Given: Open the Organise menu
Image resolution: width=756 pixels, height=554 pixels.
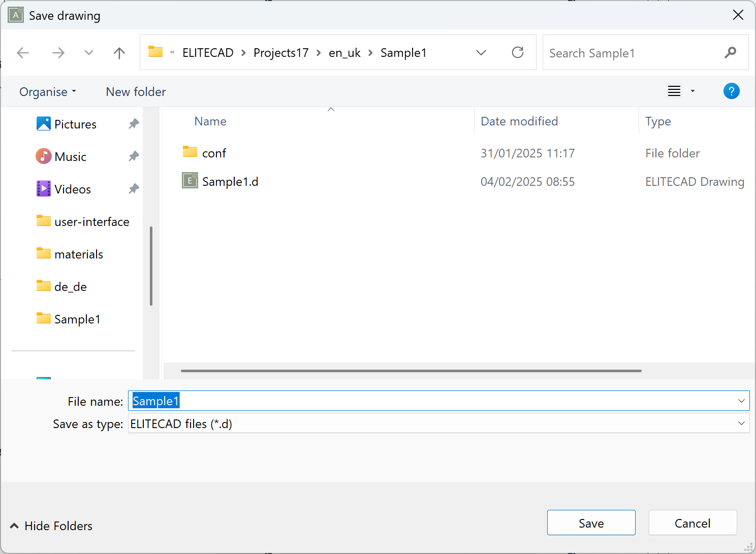Looking at the screenshot, I should pyautogui.click(x=48, y=92).
